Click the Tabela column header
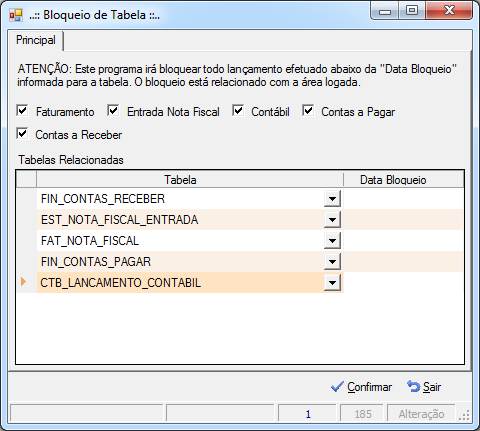 tap(190, 180)
